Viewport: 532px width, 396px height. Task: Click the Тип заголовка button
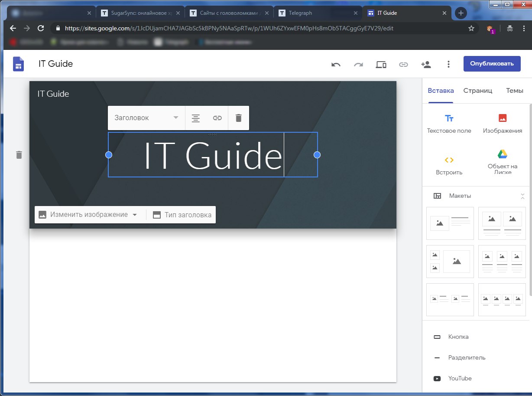pyautogui.click(x=182, y=215)
